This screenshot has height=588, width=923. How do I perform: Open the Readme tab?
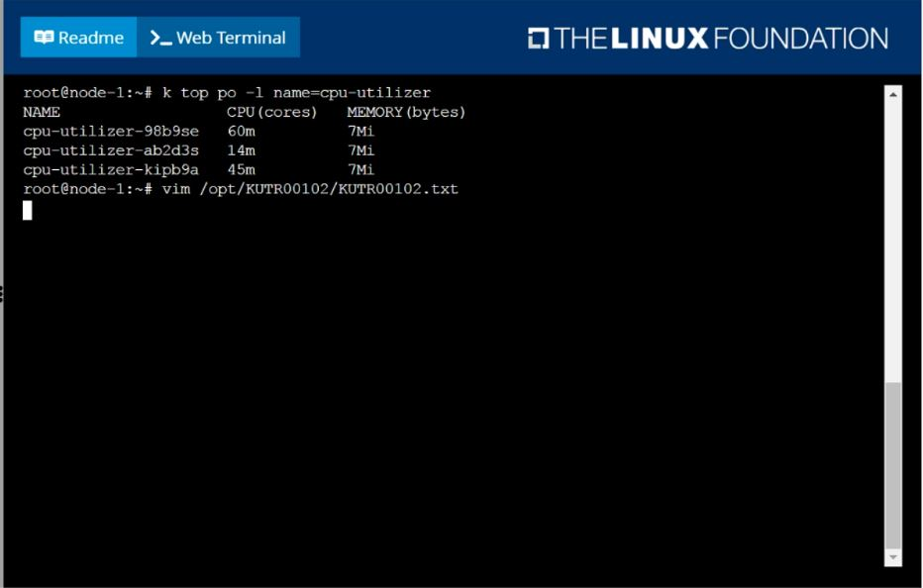(x=78, y=38)
